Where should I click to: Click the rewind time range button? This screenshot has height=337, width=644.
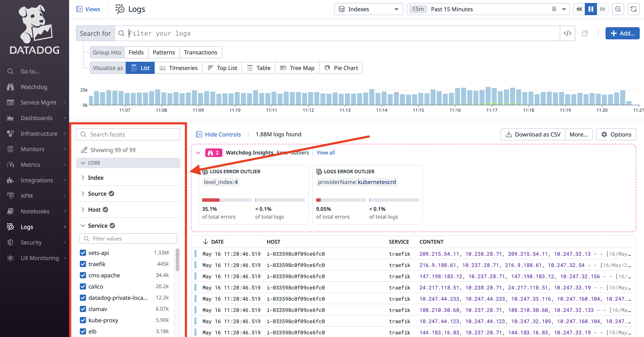579,9
